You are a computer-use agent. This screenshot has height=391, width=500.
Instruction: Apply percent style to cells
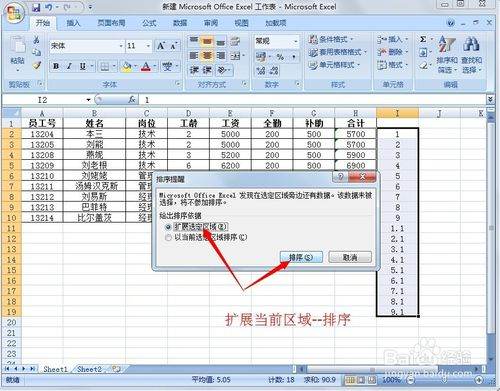pos(280,57)
